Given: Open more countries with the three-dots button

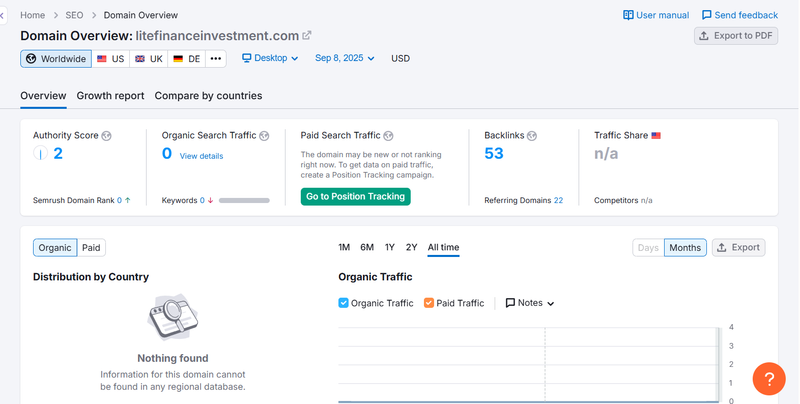Looking at the screenshot, I should 216,59.
